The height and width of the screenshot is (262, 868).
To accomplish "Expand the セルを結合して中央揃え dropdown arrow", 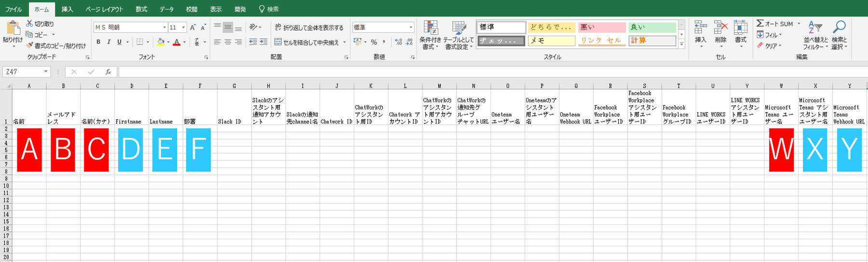I will coord(344,42).
